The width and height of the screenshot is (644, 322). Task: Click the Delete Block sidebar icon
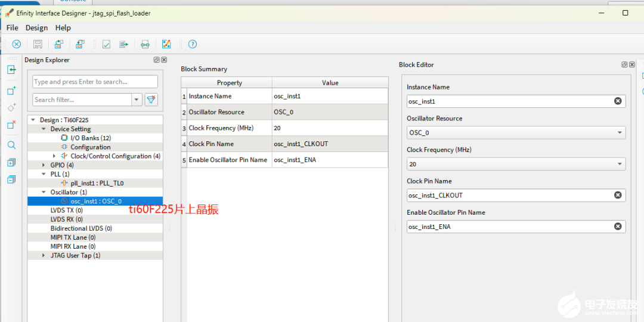[x=11, y=125]
